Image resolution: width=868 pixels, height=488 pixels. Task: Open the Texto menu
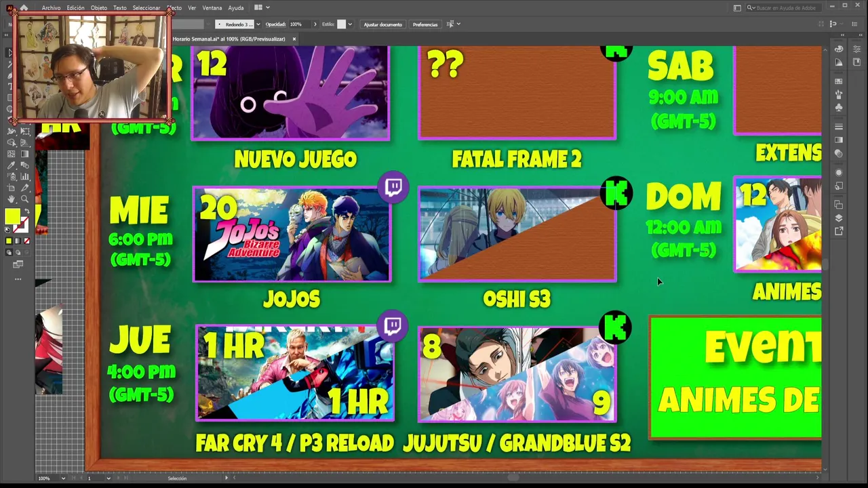pos(120,7)
